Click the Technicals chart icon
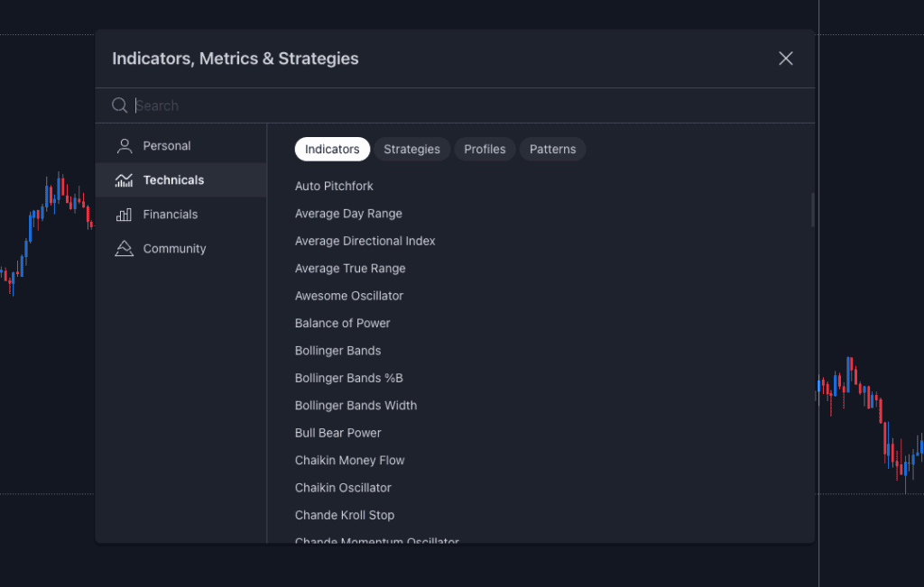Viewport: 924px width, 587px height. point(125,180)
